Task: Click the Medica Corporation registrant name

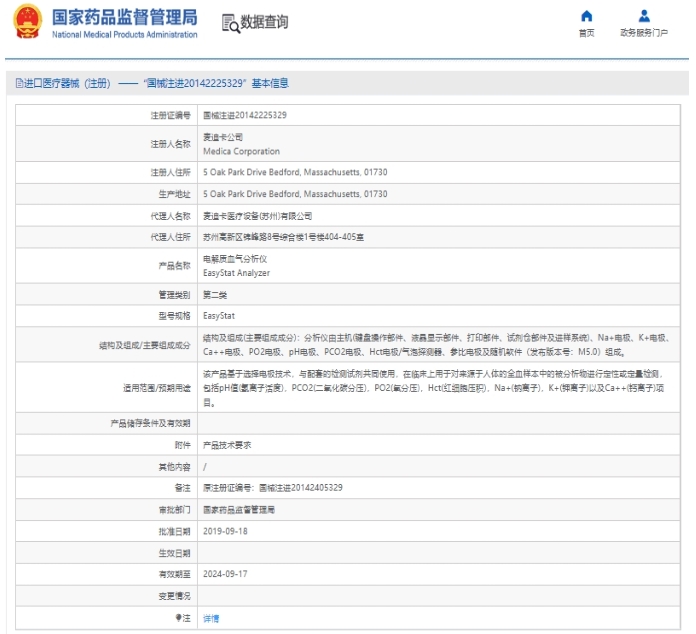Action: click(241, 152)
